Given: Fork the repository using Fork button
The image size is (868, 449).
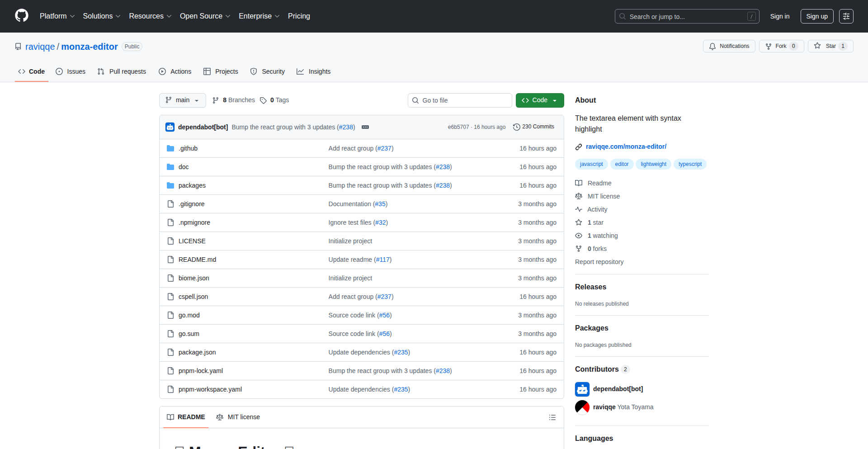Looking at the screenshot, I should click(781, 46).
